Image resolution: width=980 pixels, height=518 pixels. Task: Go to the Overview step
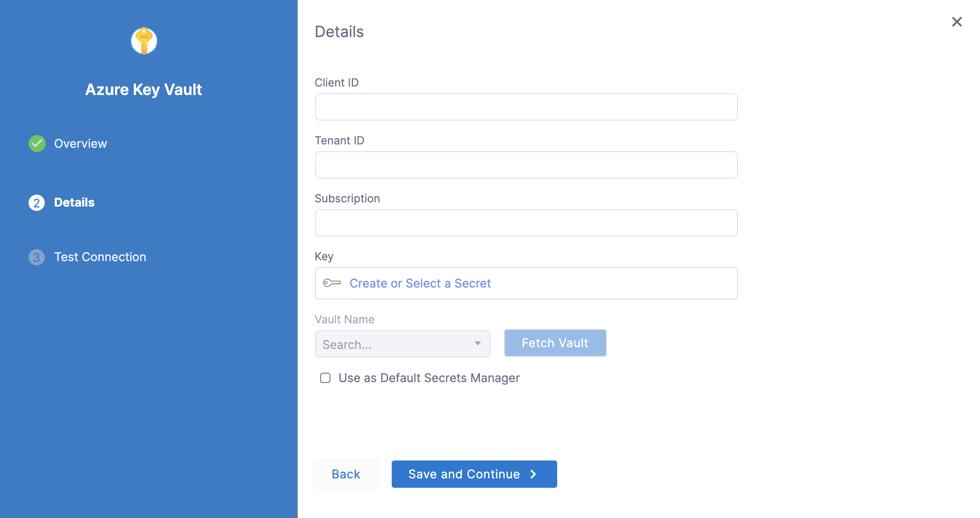tap(80, 144)
